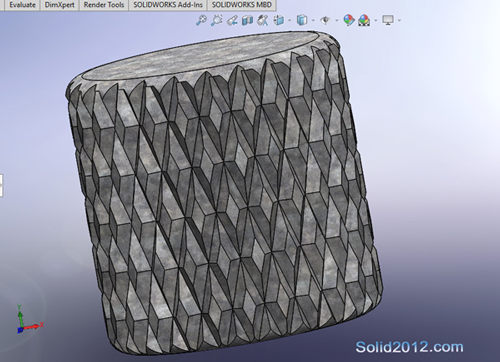500x362 pixels.
Task: Open the Dynamic Annotation Views icon
Action: click(x=263, y=20)
